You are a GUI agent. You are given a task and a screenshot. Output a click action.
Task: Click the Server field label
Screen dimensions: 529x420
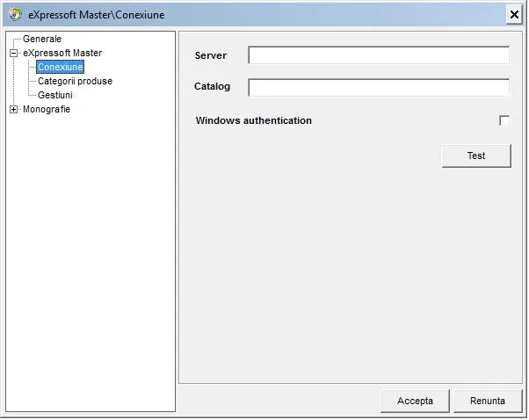(211, 55)
